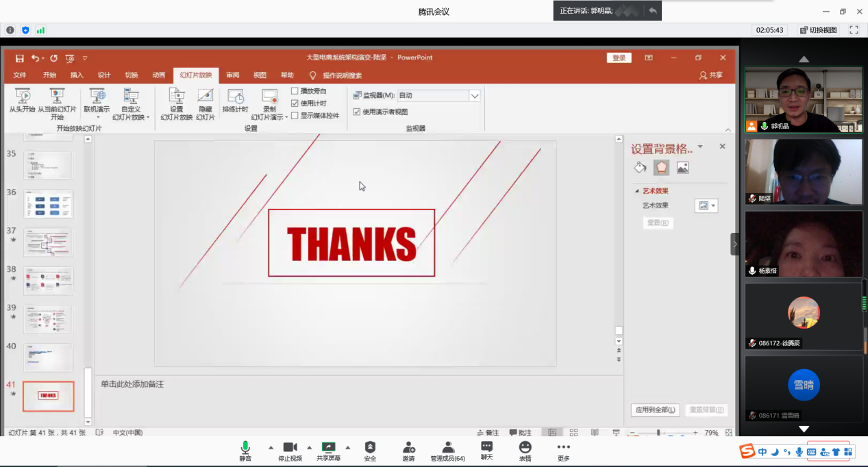This screenshot has width=868, height=467.
Task: Click the stop video camera icon
Action: tap(290, 447)
